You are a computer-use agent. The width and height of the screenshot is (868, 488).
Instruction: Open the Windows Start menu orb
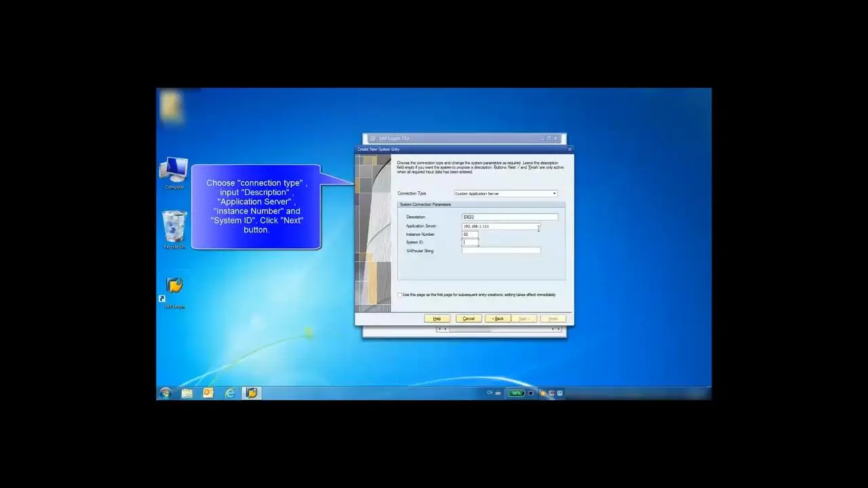pos(165,392)
